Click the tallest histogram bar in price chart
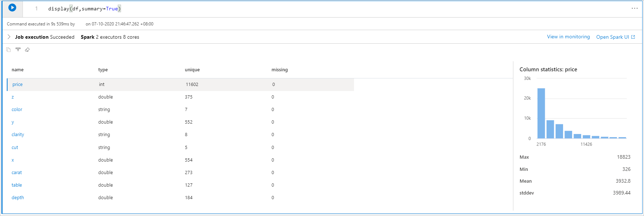Viewport: 644px width, 216px height. click(541, 113)
